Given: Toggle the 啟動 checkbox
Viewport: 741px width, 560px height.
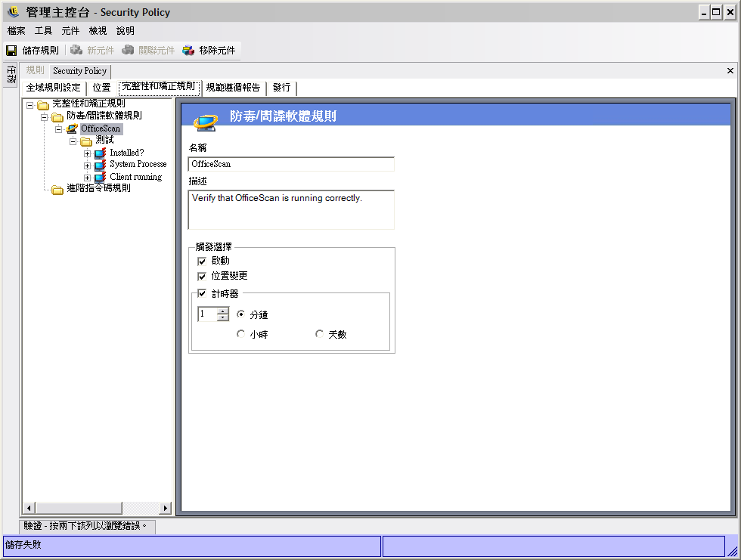Looking at the screenshot, I should (x=202, y=261).
